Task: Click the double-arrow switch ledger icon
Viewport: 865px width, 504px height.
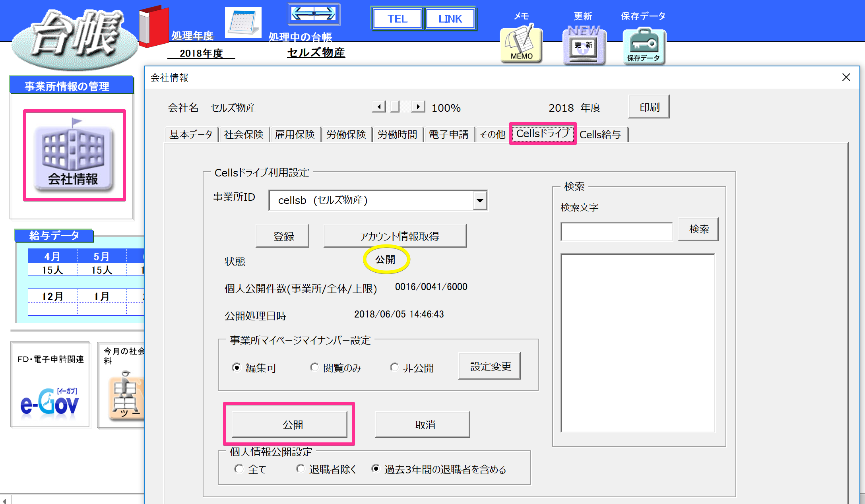Action: click(x=314, y=14)
